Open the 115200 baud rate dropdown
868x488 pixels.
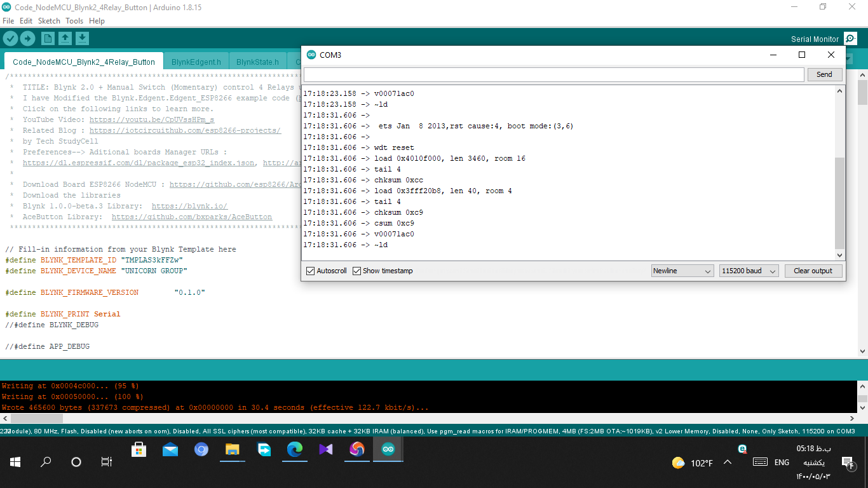(749, 271)
